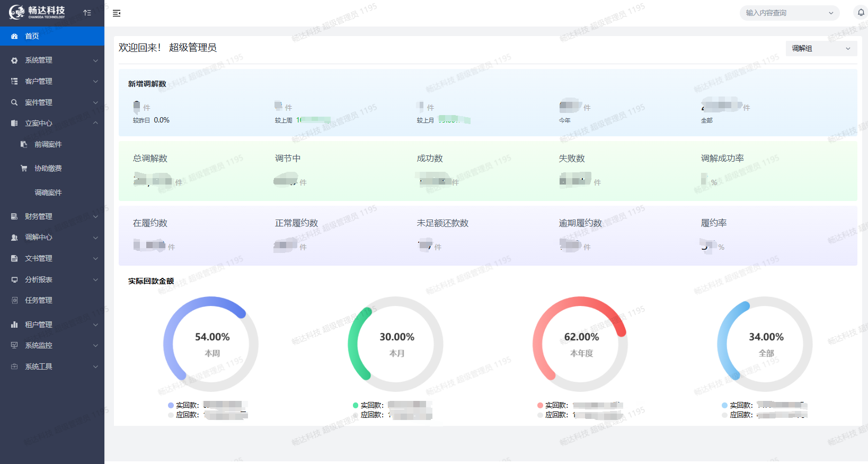Click the 案件管理 magnifier icon
This screenshot has width=868, height=464.
click(14, 102)
